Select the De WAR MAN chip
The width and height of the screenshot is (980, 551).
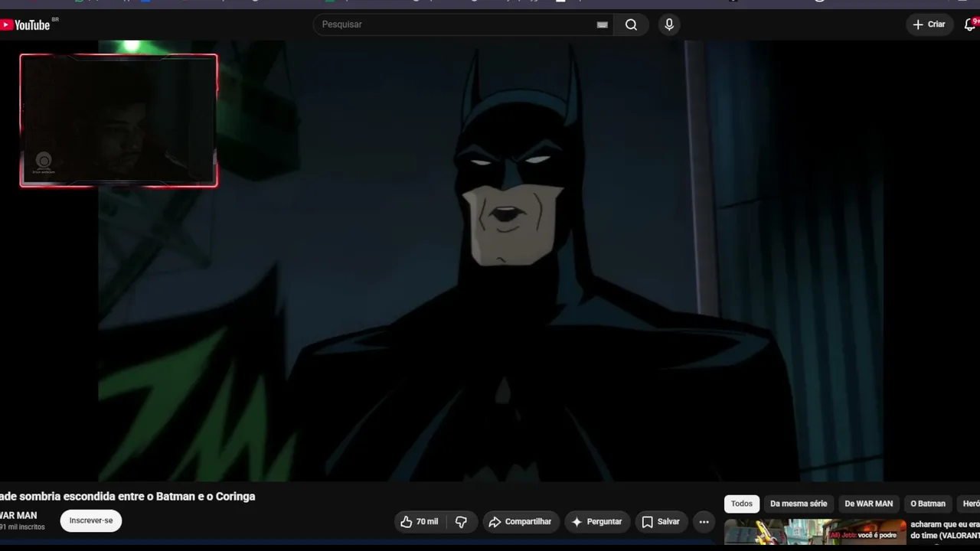coord(869,504)
